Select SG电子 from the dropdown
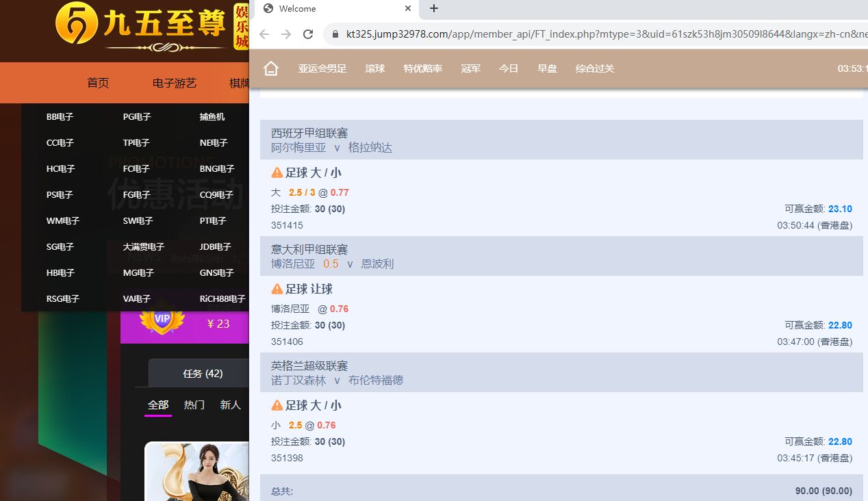The width and height of the screenshot is (868, 501). 60,247
